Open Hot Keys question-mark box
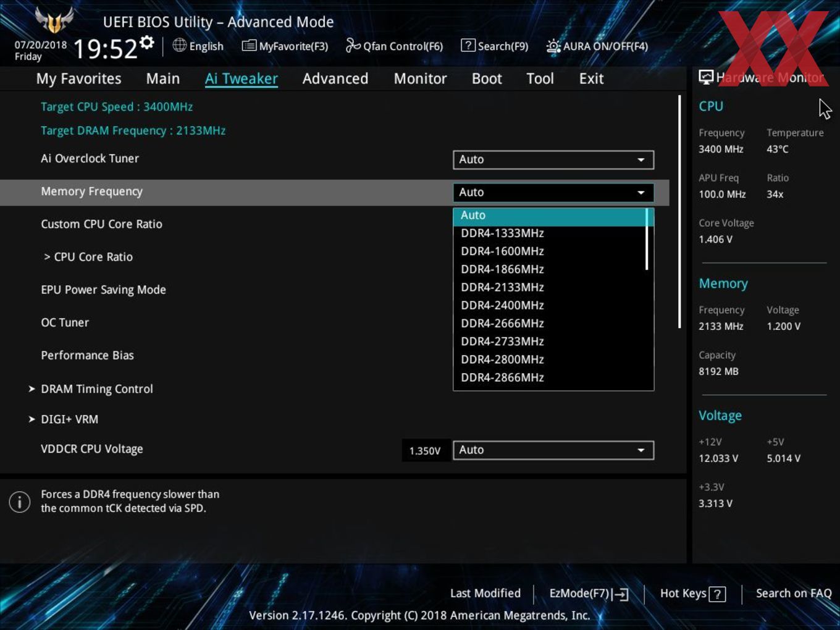Screen dimensions: 840x630 point(717,594)
